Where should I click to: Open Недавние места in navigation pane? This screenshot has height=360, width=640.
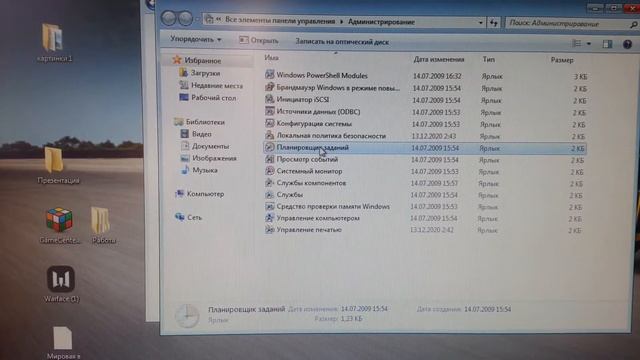pos(217,85)
